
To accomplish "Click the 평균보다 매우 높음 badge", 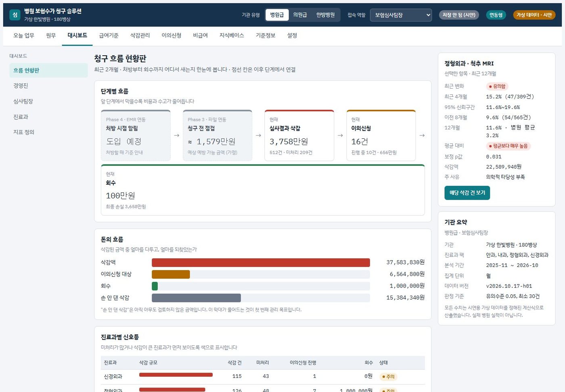I will (x=508, y=146).
